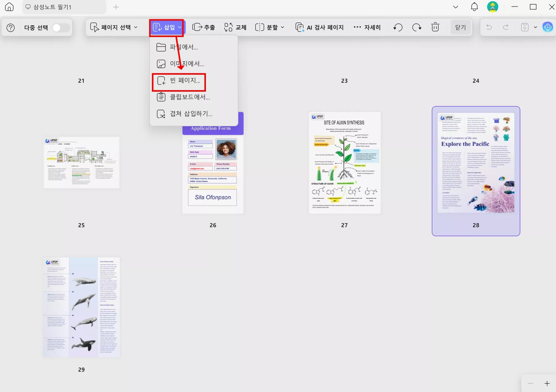Delete pages using the trash icon
Image resolution: width=556 pixels, height=392 pixels.
(x=435, y=27)
